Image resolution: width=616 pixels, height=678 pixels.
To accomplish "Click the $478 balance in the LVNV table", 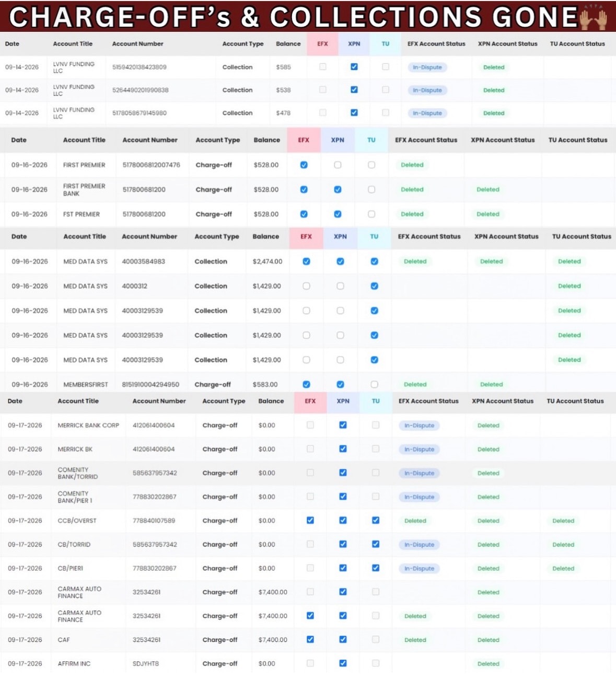I will coord(283,113).
